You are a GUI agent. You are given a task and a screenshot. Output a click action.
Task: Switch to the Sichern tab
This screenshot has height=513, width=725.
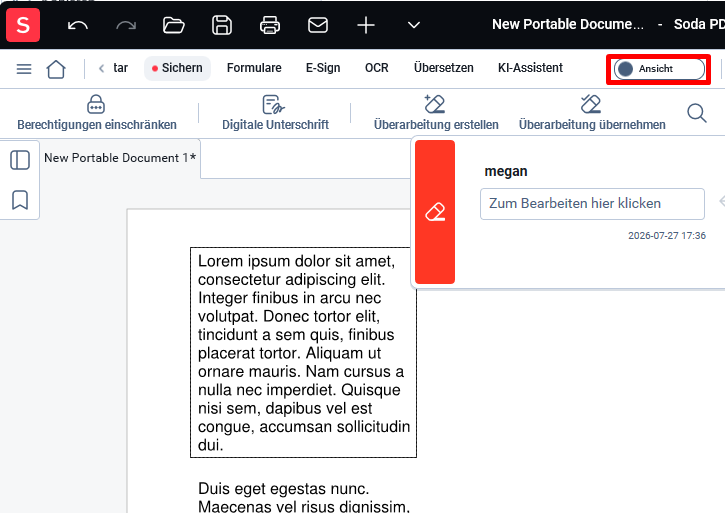point(177,68)
